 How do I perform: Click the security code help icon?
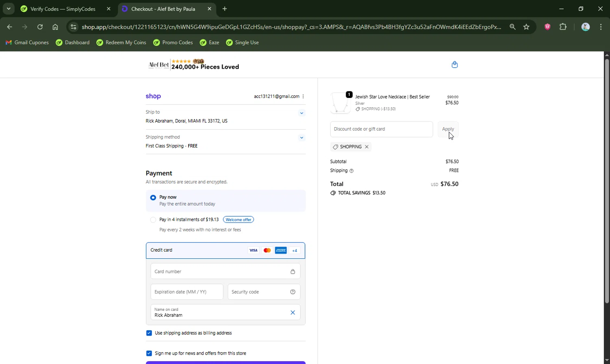(x=293, y=292)
